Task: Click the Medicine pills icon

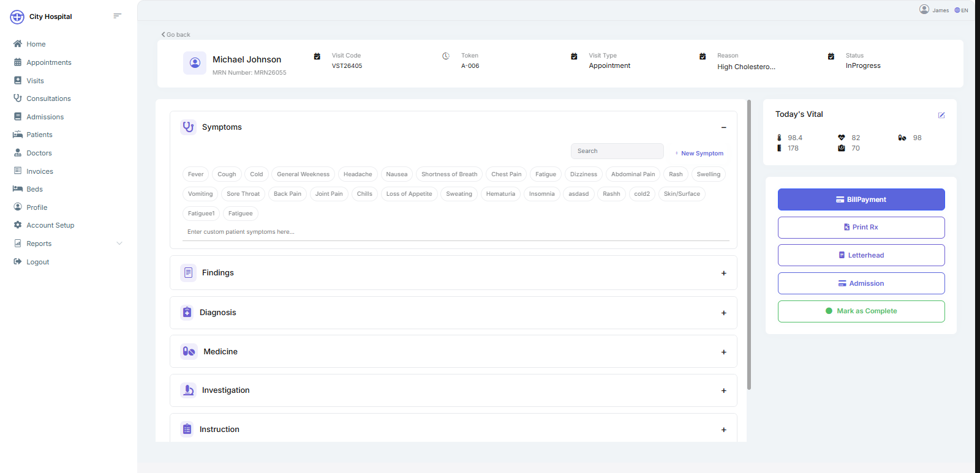Action: coord(189,352)
